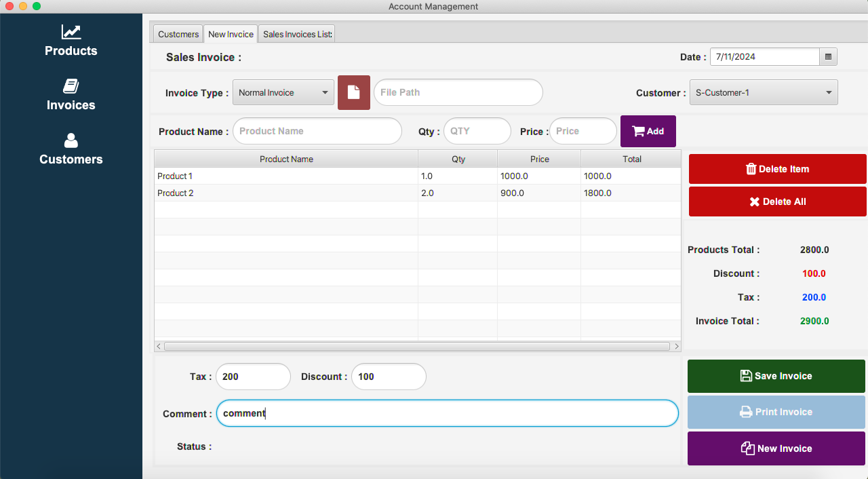Open the Customer combo box
Screen dimensions: 868x479
pos(764,93)
